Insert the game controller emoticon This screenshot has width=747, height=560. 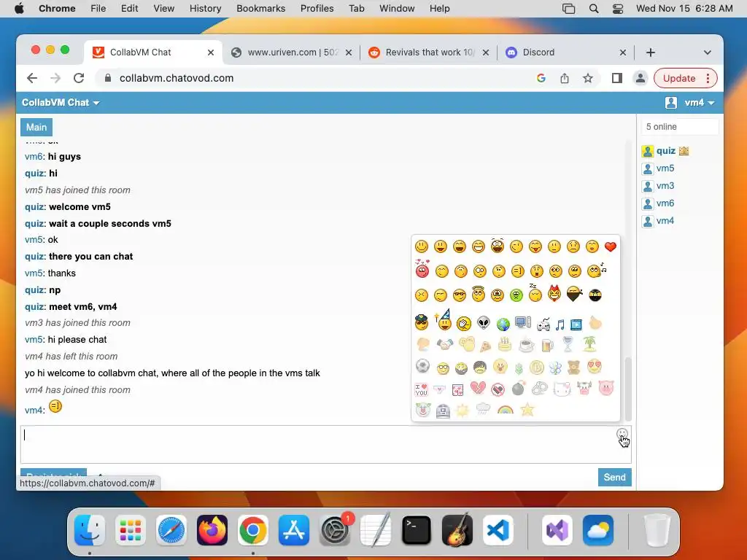[543, 324]
